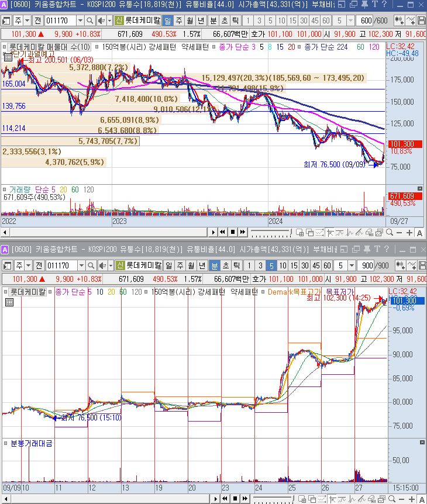Screen dimensions: 427x504
Task: Click the A auto-scale icon in lower chart
Action: (422, 499)
